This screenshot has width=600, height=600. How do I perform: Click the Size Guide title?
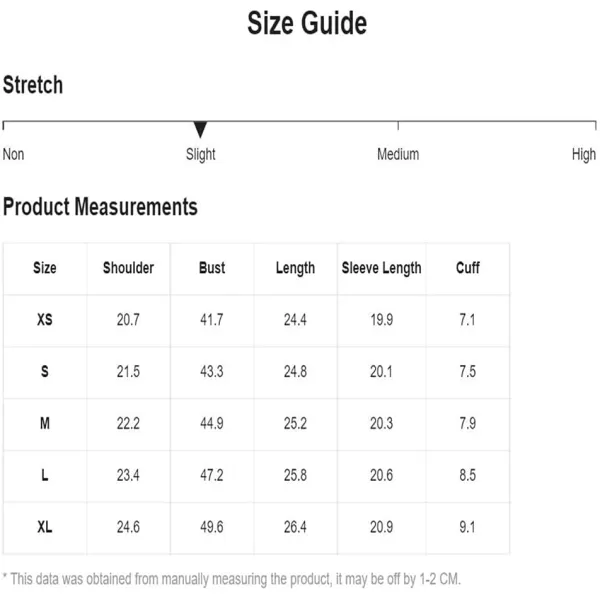307,23
